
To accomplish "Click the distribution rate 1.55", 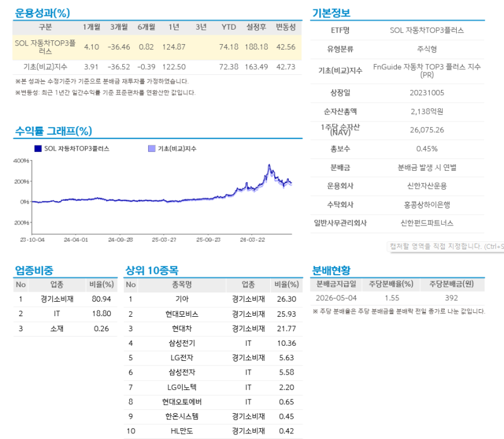I will point(392,298).
